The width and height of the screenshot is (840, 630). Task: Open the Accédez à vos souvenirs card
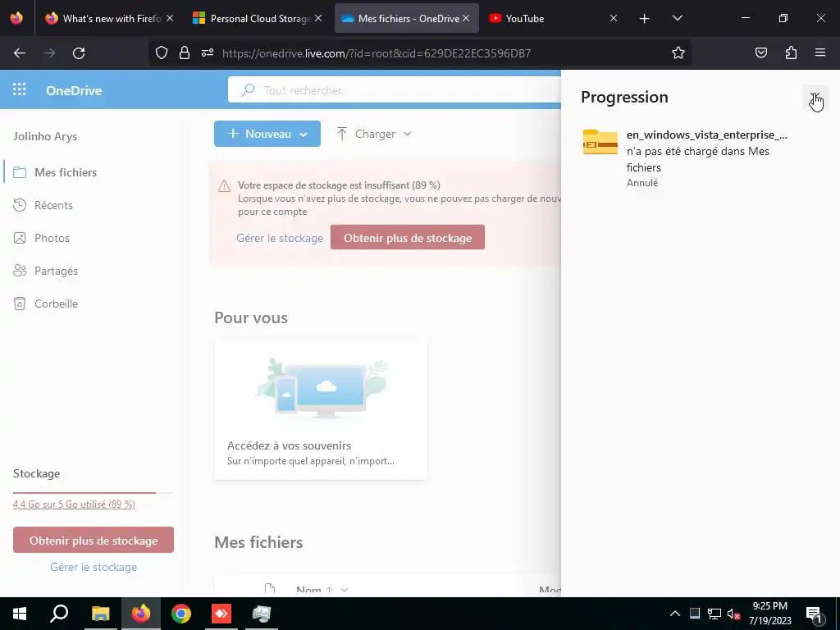(x=321, y=410)
